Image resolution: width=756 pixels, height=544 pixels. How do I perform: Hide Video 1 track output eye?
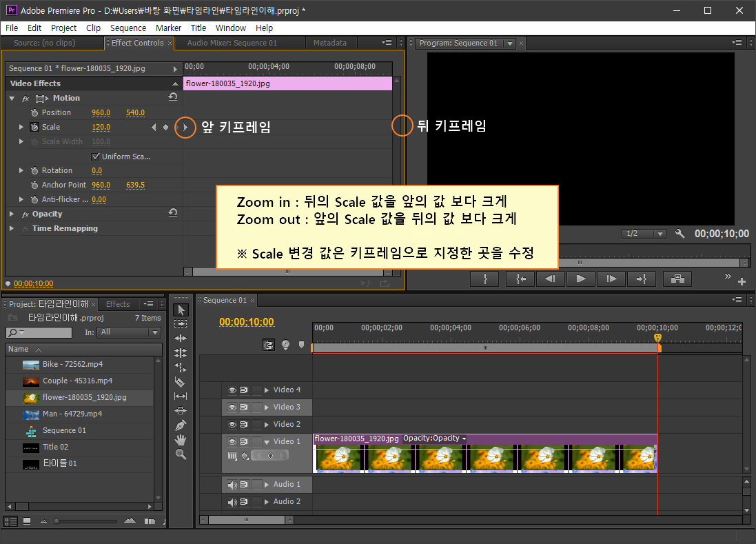[232, 441]
